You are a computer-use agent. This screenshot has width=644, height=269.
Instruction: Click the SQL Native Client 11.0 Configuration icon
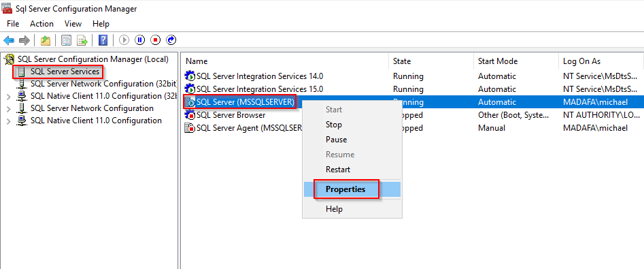22,121
